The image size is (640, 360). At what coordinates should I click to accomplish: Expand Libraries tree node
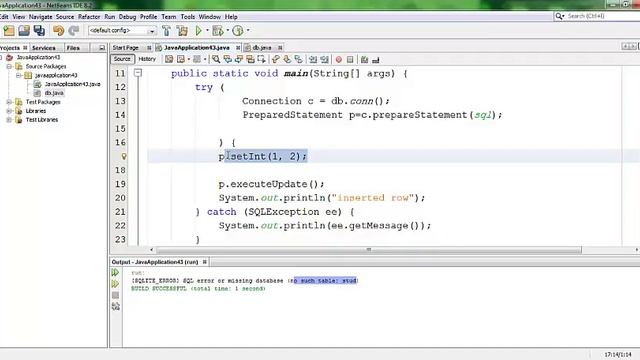tap(9, 111)
